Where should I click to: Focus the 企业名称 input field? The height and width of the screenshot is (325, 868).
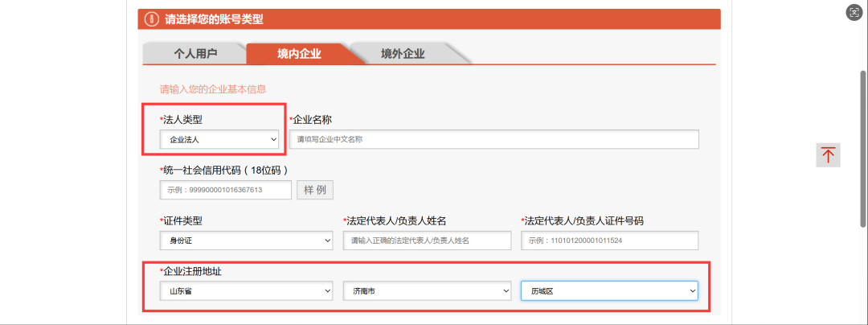[493, 139]
